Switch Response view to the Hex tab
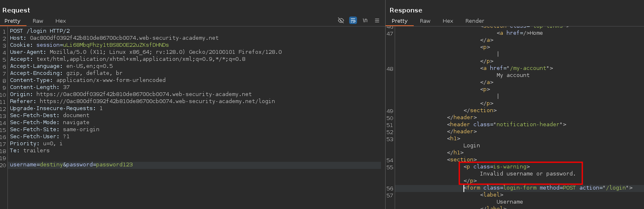This screenshot has height=209, width=644. (x=448, y=21)
